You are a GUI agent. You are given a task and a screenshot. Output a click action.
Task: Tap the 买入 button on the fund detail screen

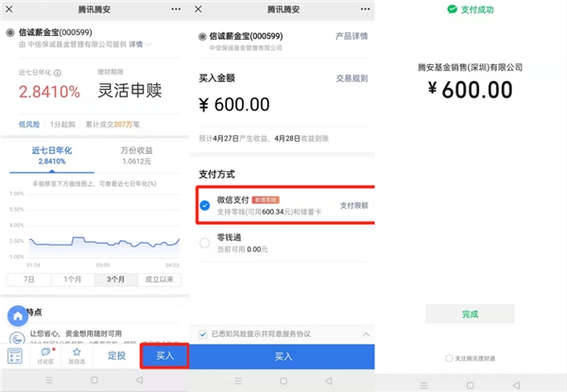coord(164,356)
